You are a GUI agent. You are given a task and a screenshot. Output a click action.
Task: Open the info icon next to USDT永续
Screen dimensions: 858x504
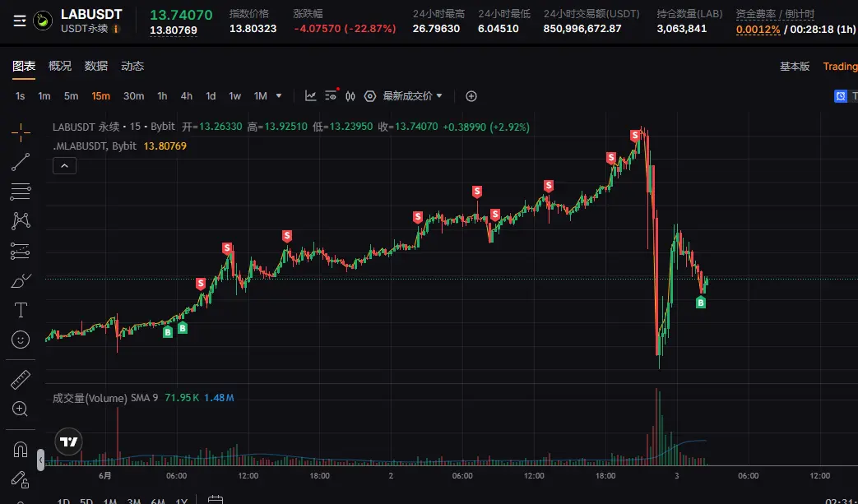click(116, 29)
